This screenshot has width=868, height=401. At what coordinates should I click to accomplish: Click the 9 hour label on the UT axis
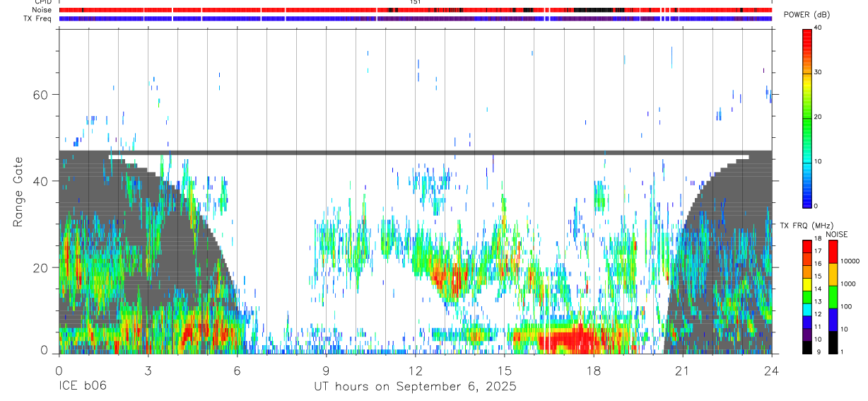326,371
